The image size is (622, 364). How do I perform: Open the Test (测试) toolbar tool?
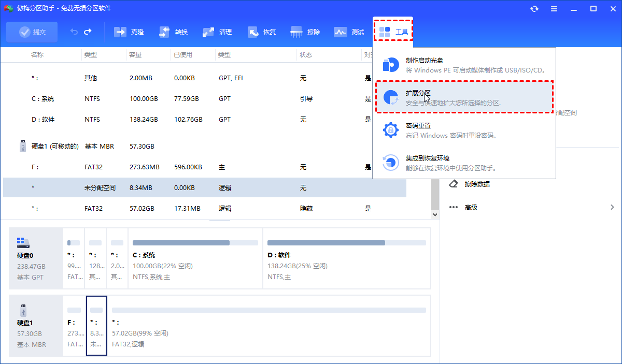[x=349, y=32]
